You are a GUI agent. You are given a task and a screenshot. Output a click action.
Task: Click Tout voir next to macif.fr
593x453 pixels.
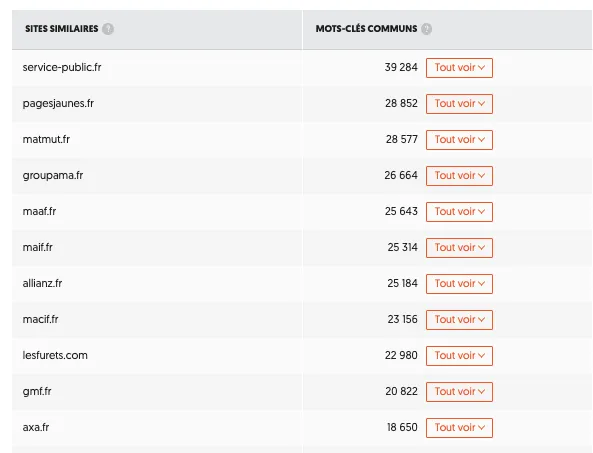coord(459,320)
